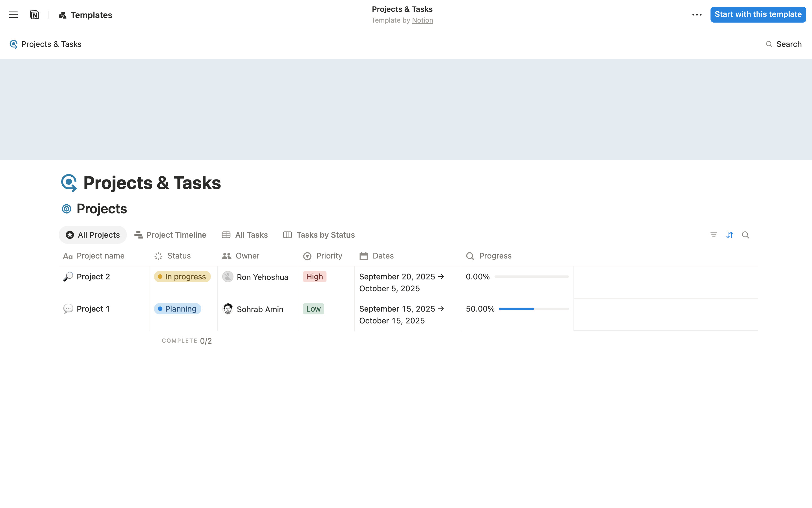Screen dimensions: 812x508
Task: Open the Project 2 row
Action: click(93, 277)
